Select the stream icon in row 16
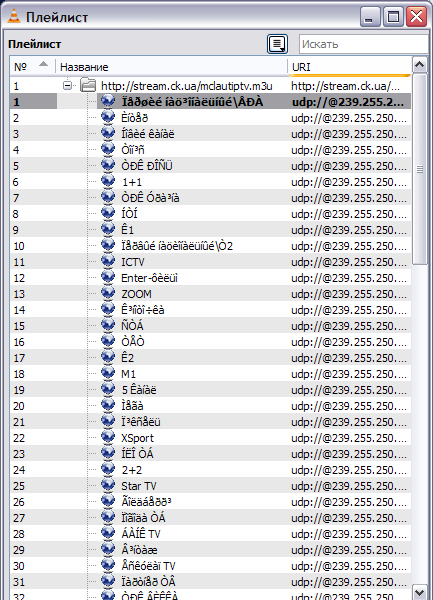Screen dimensions: 433x600 pyautogui.click(x=108, y=341)
